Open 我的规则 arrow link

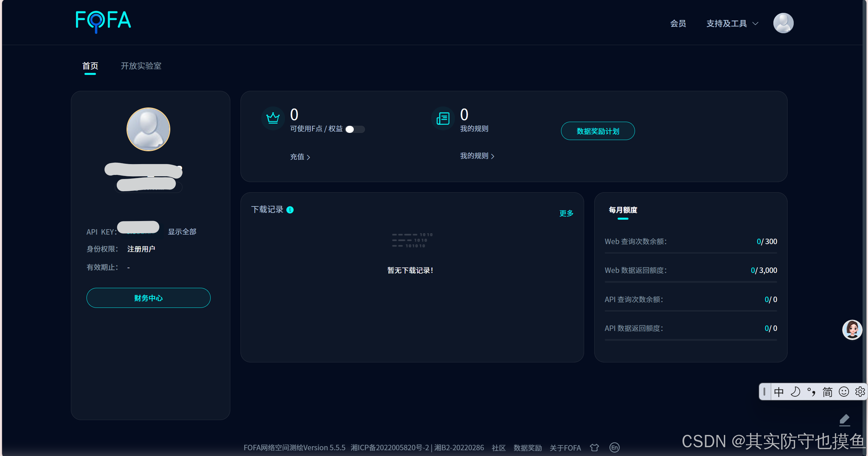pos(477,156)
